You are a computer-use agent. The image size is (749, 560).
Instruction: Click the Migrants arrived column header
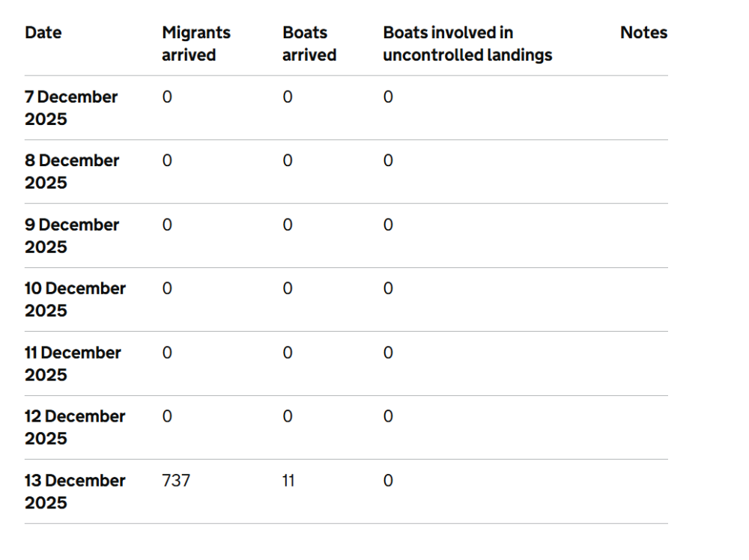[x=196, y=44]
